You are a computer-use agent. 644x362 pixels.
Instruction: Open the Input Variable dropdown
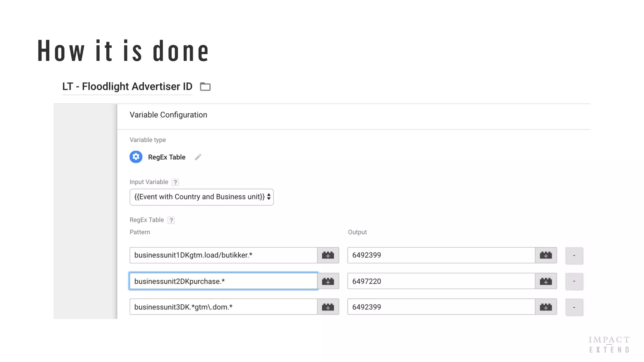point(202,197)
